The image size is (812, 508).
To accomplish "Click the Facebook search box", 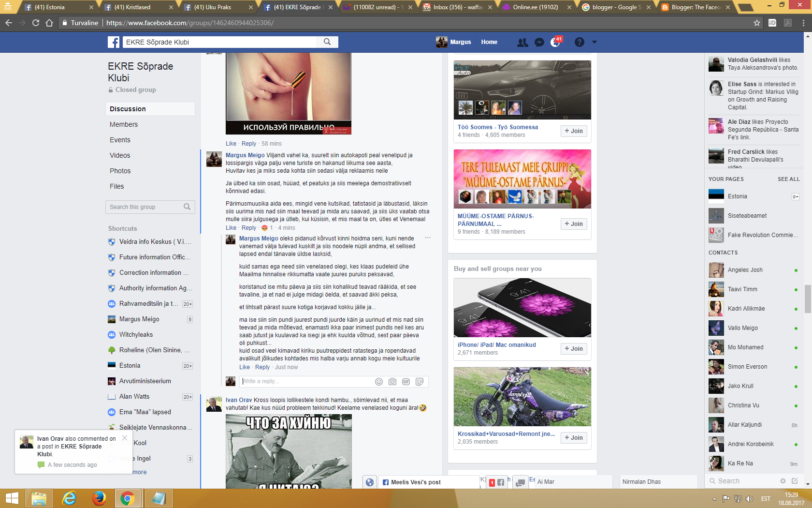I will [x=220, y=42].
